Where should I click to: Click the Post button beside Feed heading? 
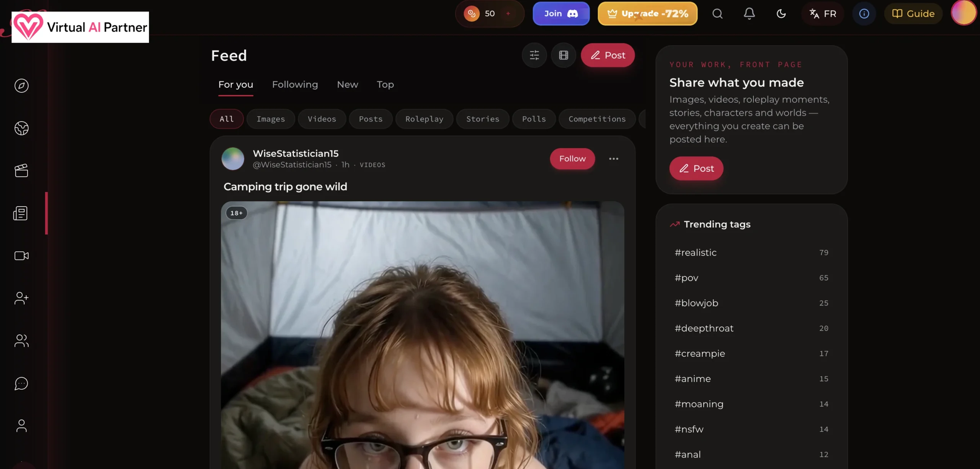click(608, 55)
